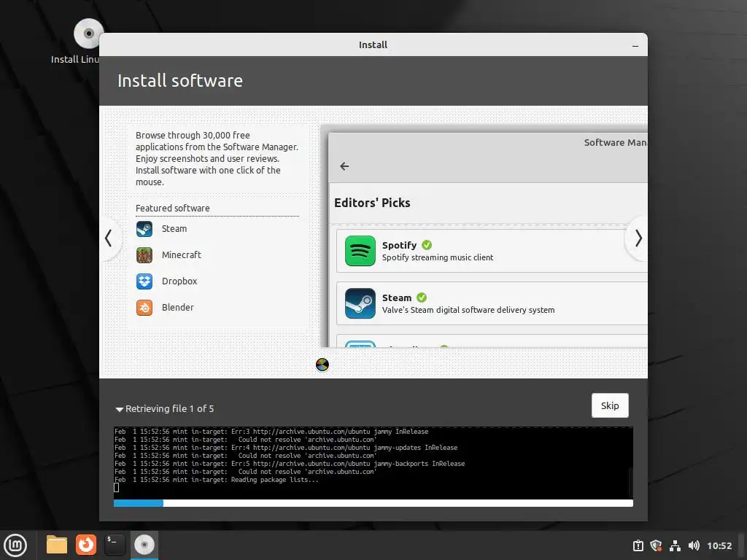Screen dimensions: 747x560
Task: Select the Install task in the panel
Action: pos(144,545)
